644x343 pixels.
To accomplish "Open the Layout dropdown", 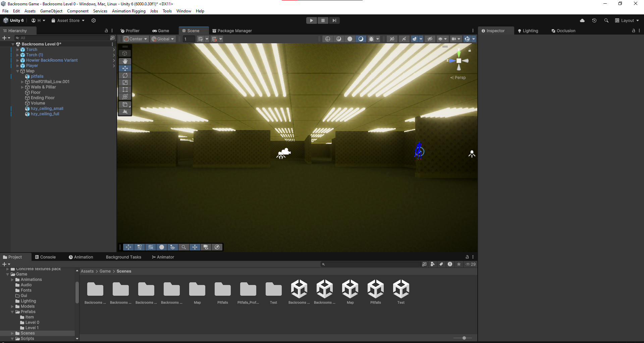I will click(x=627, y=20).
